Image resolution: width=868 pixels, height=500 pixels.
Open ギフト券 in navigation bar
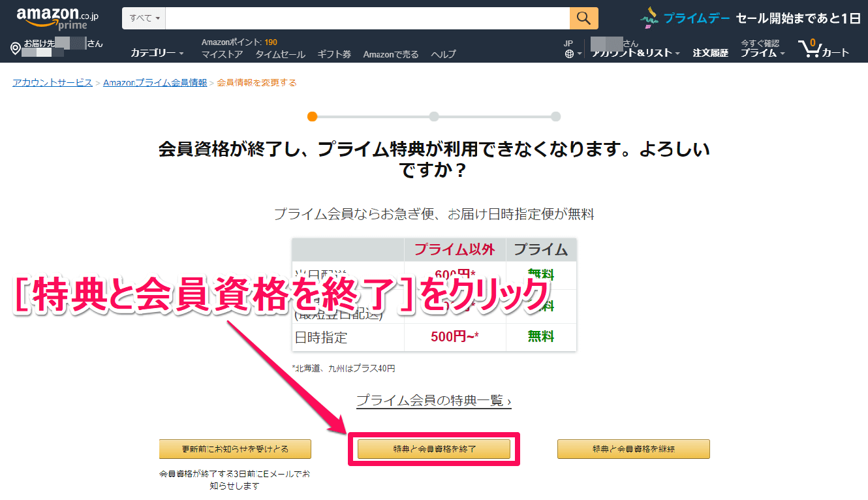334,54
